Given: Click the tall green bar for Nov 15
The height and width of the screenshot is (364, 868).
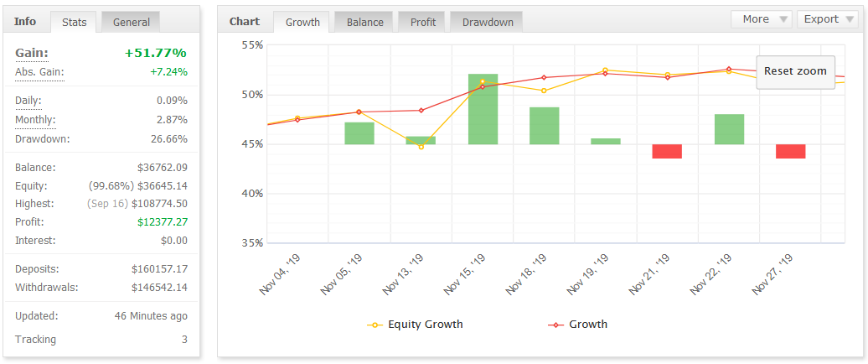Looking at the screenshot, I should (x=483, y=109).
